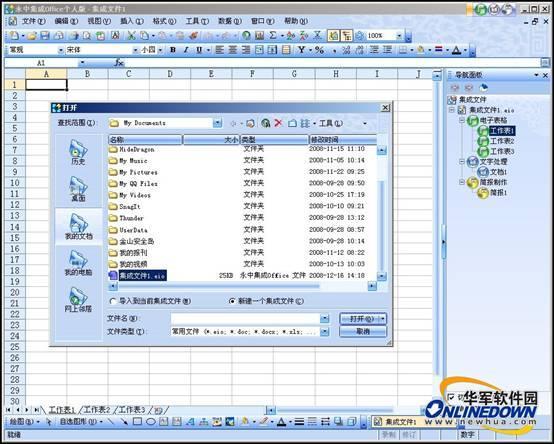
Task: Select line tool in drawing toolbar
Action: tap(111, 421)
